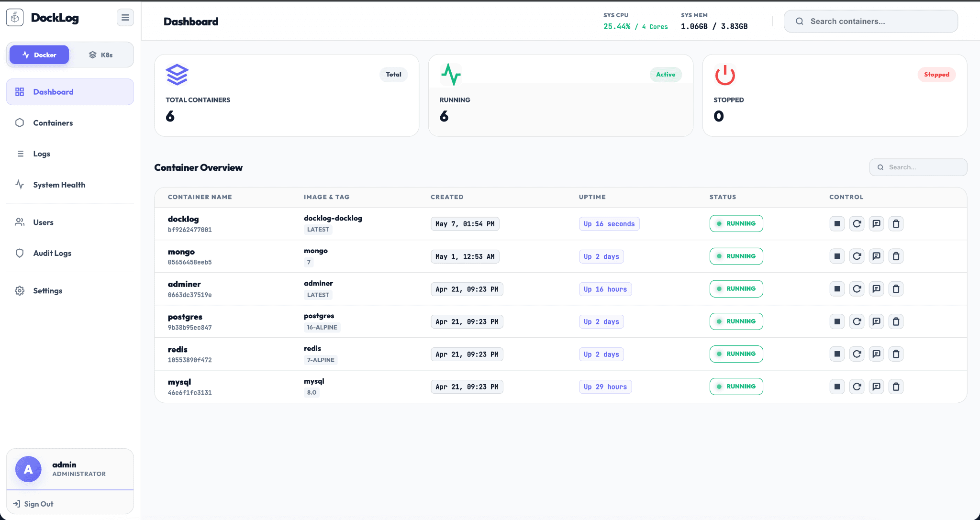Image resolution: width=980 pixels, height=520 pixels.
Task: Delete the mongo container
Action: [x=896, y=256]
